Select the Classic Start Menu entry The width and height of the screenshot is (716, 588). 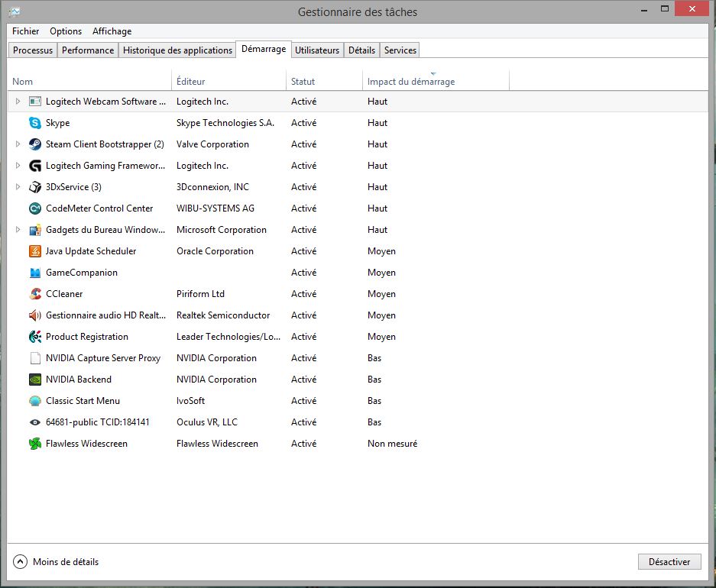[x=83, y=401]
